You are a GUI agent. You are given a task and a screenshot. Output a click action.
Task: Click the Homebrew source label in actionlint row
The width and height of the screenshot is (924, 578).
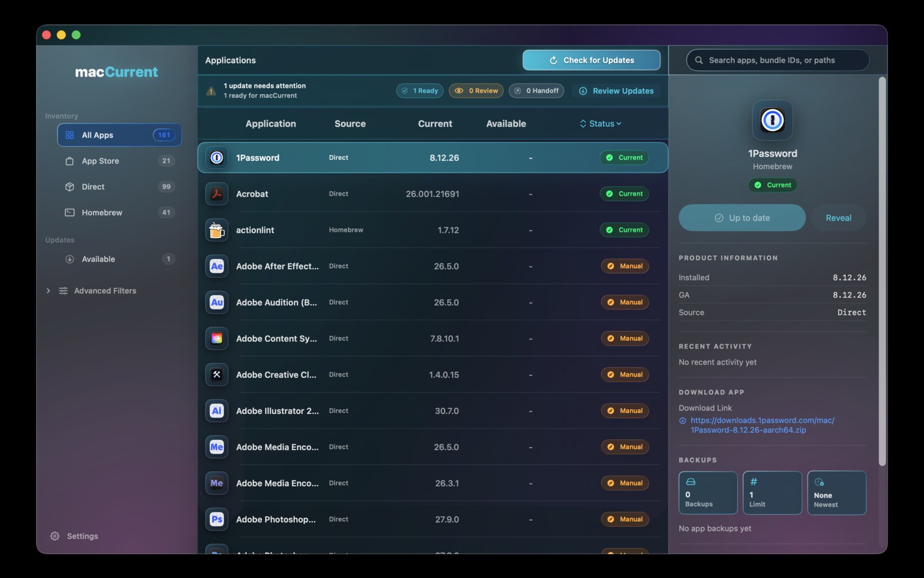pyautogui.click(x=346, y=230)
